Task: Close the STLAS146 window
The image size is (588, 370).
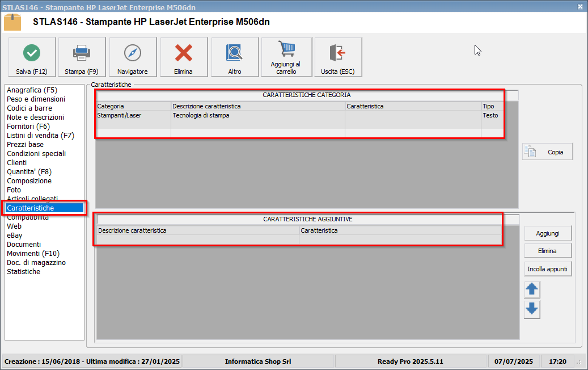Action: tap(580, 7)
